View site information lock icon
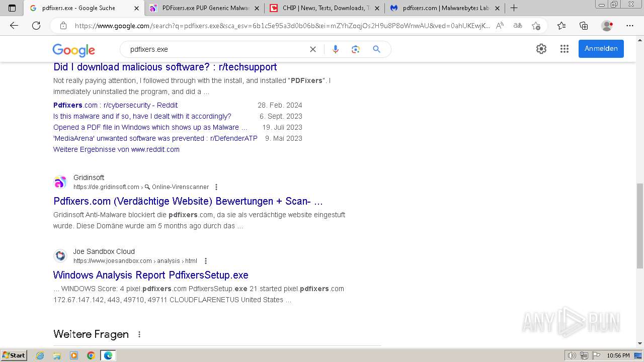The height and width of the screenshot is (362, 644). pos(63,26)
